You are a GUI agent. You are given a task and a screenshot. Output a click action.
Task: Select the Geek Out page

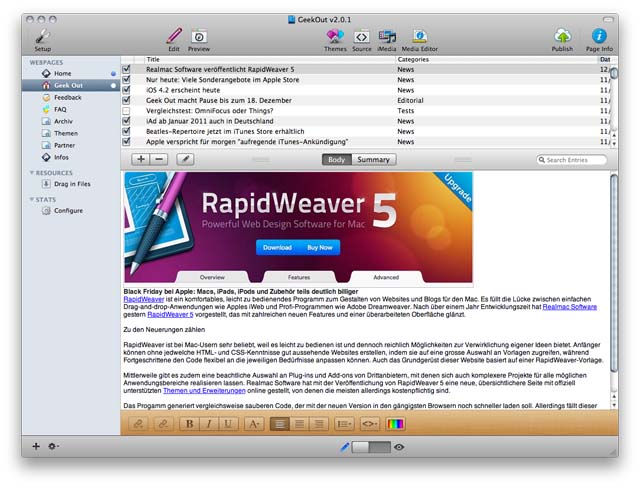tap(71, 85)
